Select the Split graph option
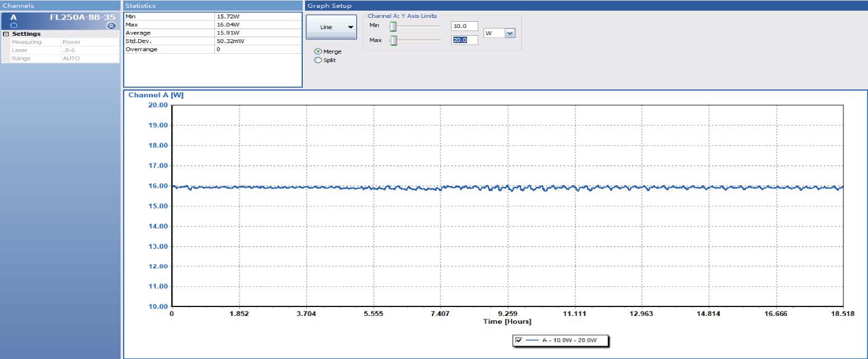868x359 pixels. coord(318,60)
